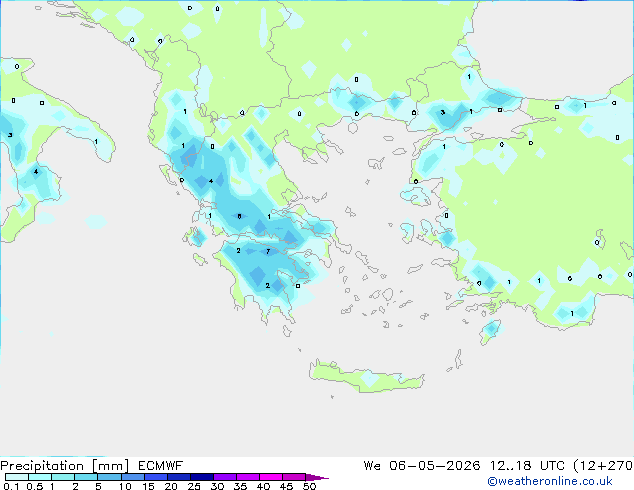Click the island of Crete on the map
Image resolution: width=634 pixels, height=490 pixels.
pyautogui.click(x=367, y=378)
